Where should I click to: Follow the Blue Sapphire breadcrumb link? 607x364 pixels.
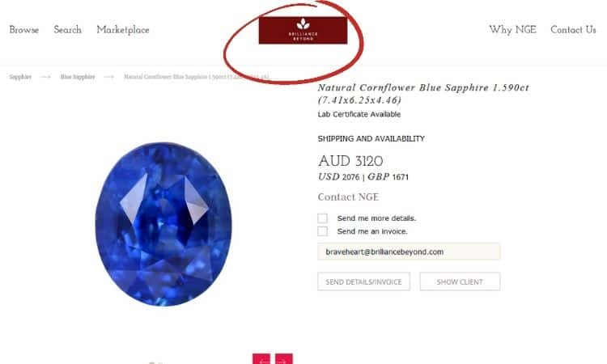pyautogui.click(x=78, y=77)
